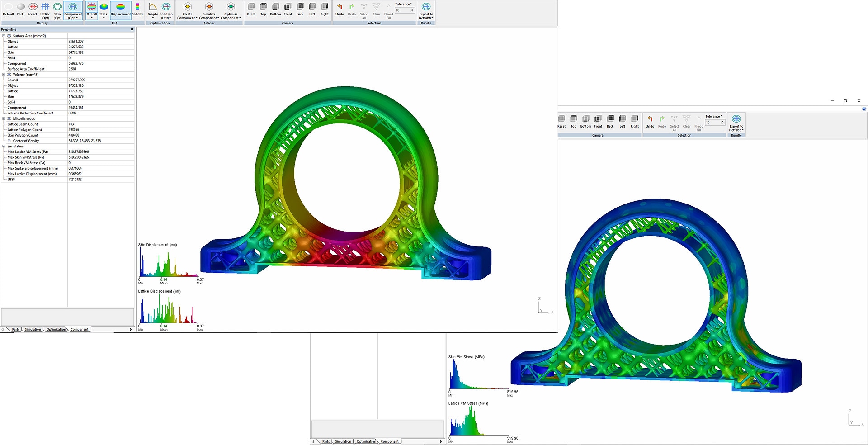Viewport: 868px width, 445px height.
Task: Toggle the Default display mode
Action: click(x=9, y=9)
